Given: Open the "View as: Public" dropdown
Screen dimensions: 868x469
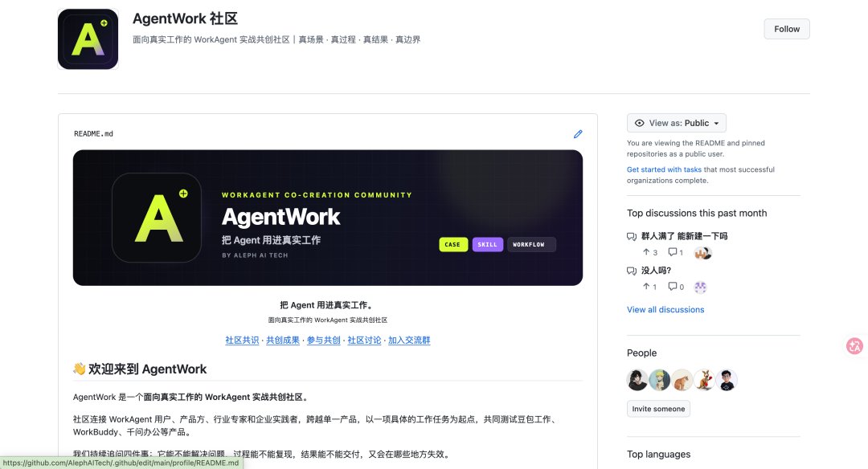Looking at the screenshot, I should pyautogui.click(x=677, y=123).
